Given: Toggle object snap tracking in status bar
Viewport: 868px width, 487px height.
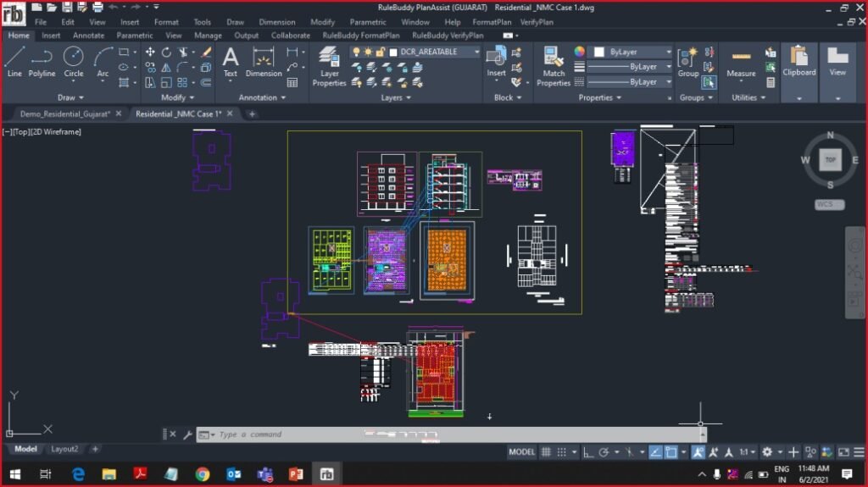Looking at the screenshot, I should pyautogui.click(x=655, y=452).
